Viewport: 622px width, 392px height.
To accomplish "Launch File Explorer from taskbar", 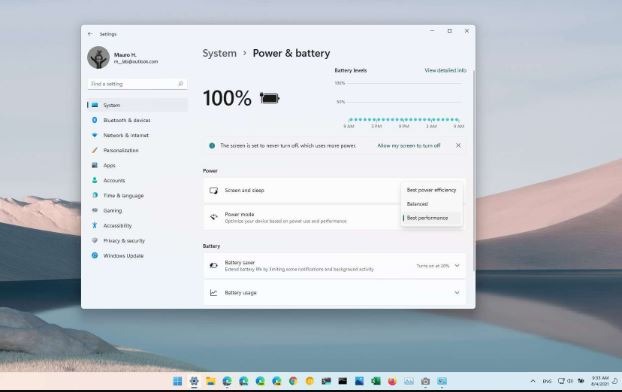I will [211, 381].
